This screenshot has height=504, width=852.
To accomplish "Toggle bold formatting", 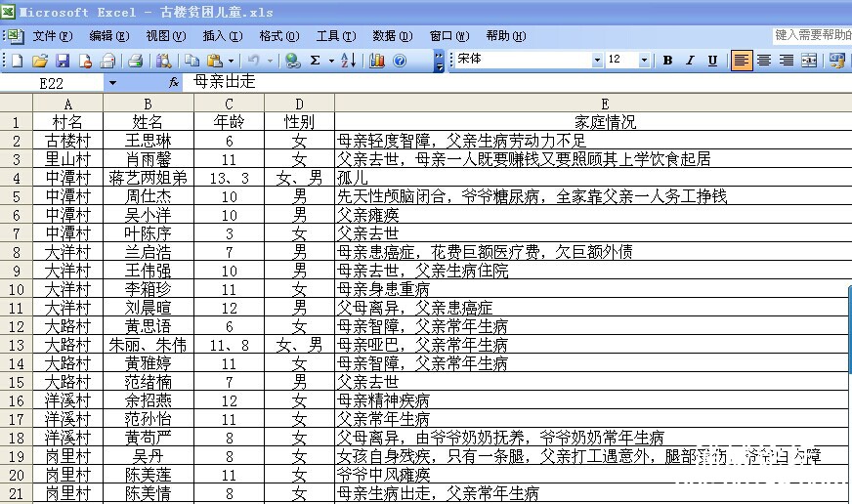I will (667, 61).
